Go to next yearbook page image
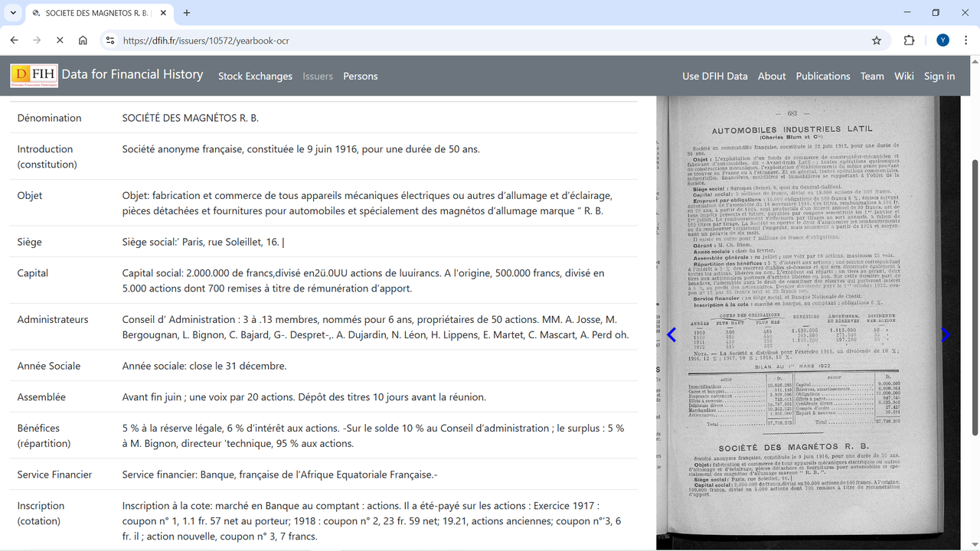Image resolution: width=980 pixels, height=551 pixels. [945, 334]
